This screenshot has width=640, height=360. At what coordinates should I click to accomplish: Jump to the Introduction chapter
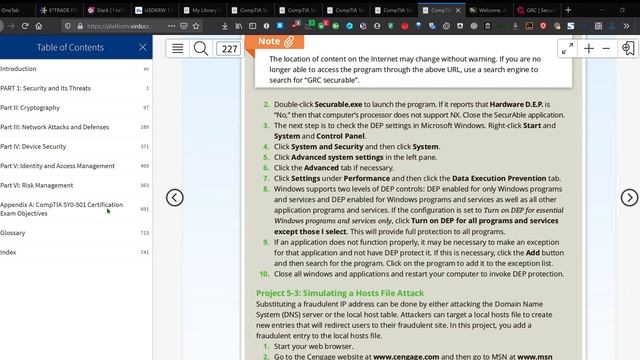click(x=76, y=69)
